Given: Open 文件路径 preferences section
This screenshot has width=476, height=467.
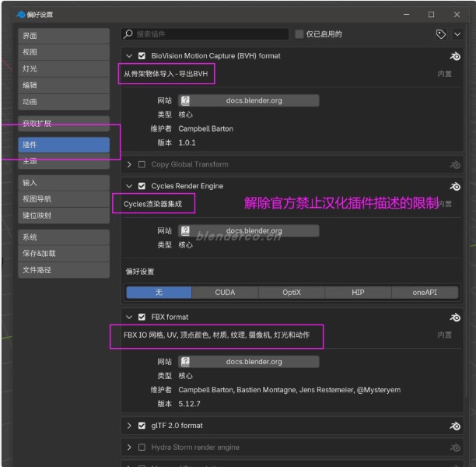Looking at the screenshot, I should (x=64, y=270).
